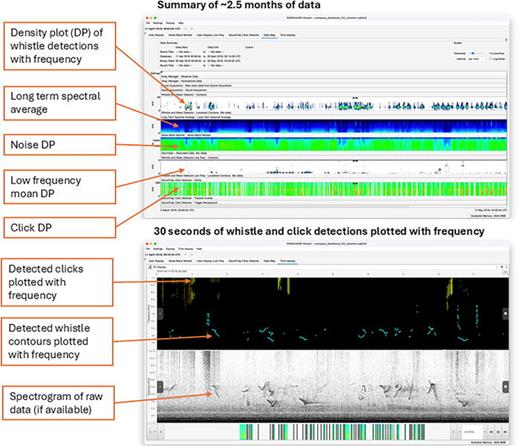Image resolution: width=520 pixels, height=446 pixels.
Task: Open File menu in top Data Map window
Action: tap(148, 23)
